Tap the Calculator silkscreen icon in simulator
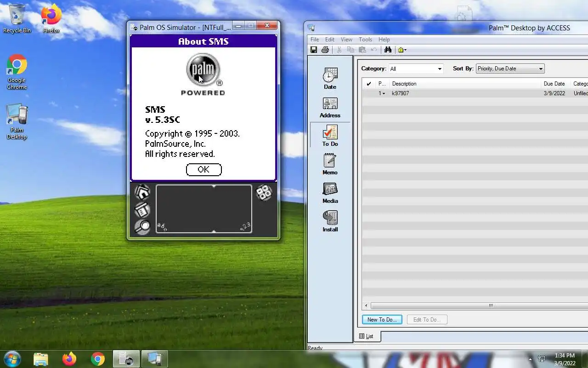This screenshot has width=588, height=368. click(264, 192)
